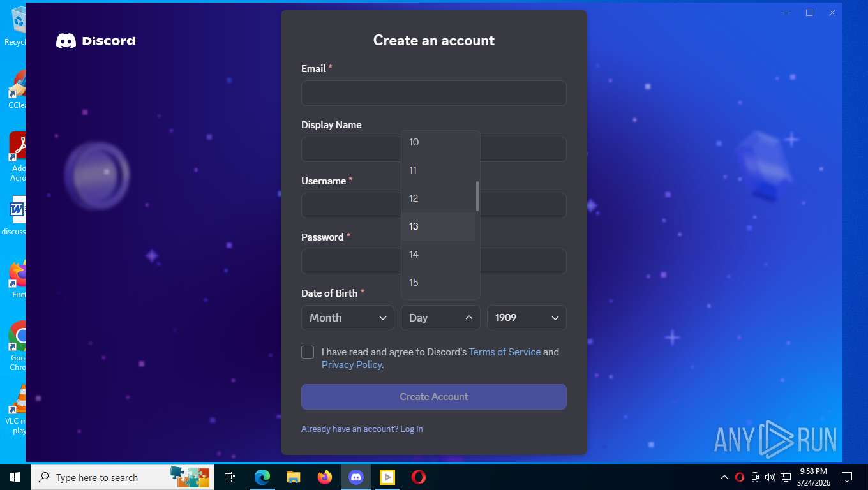This screenshot has height=490, width=868.
Task: Open the Privacy Policy link
Action: pyautogui.click(x=352, y=365)
